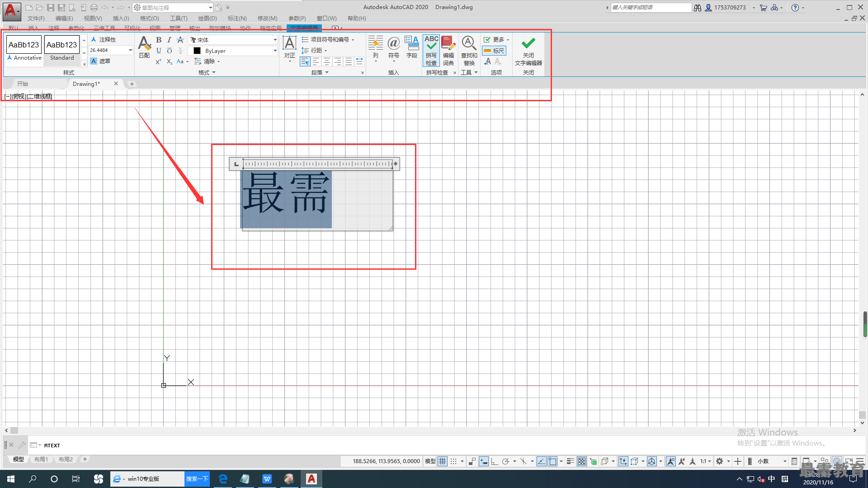Image resolution: width=868 pixels, height=488 pixels.
Task: Add a new drawing tab
Action: pos(132,84)
